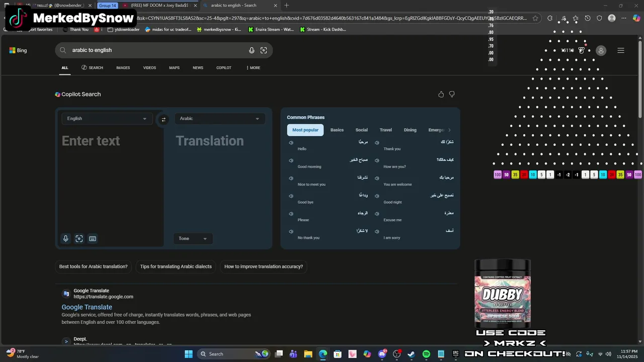The image size is (644, 362).
Task: Play audio for Nice to meet you
Action: (291, 178)
